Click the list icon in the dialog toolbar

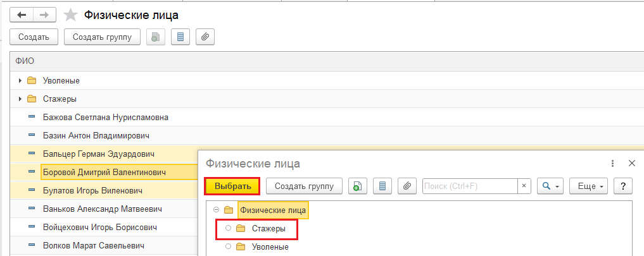point(382,186)
